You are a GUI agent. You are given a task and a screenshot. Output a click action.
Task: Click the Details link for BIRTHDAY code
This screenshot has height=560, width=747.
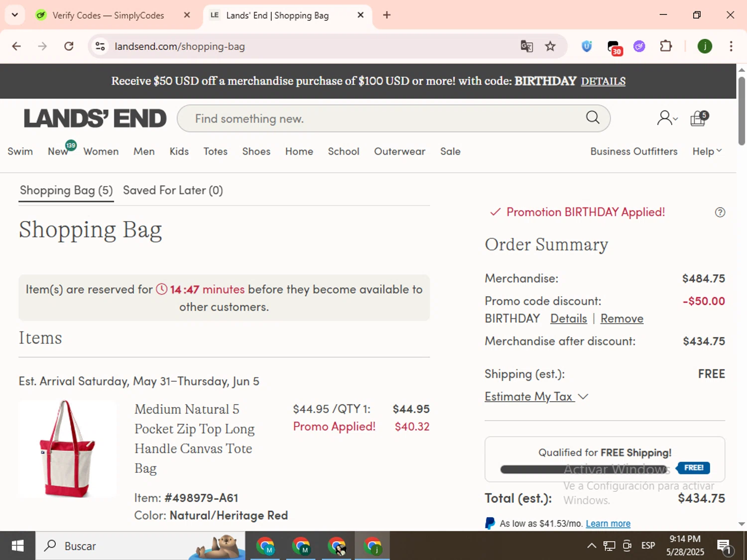(568, 319)
